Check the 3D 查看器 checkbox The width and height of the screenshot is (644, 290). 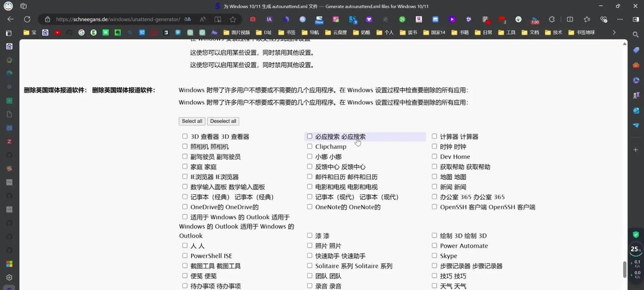tap(185, 136)
